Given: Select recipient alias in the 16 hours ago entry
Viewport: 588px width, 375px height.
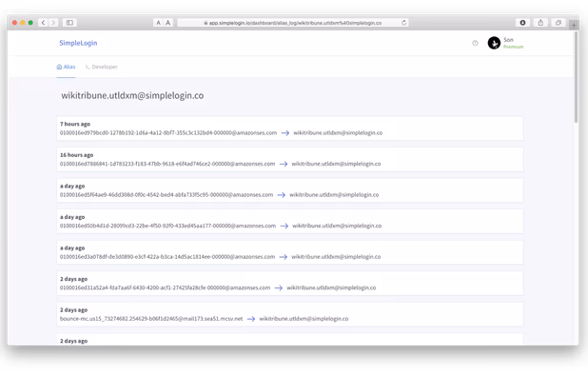Looking at the screenshot, I should 336,164.
